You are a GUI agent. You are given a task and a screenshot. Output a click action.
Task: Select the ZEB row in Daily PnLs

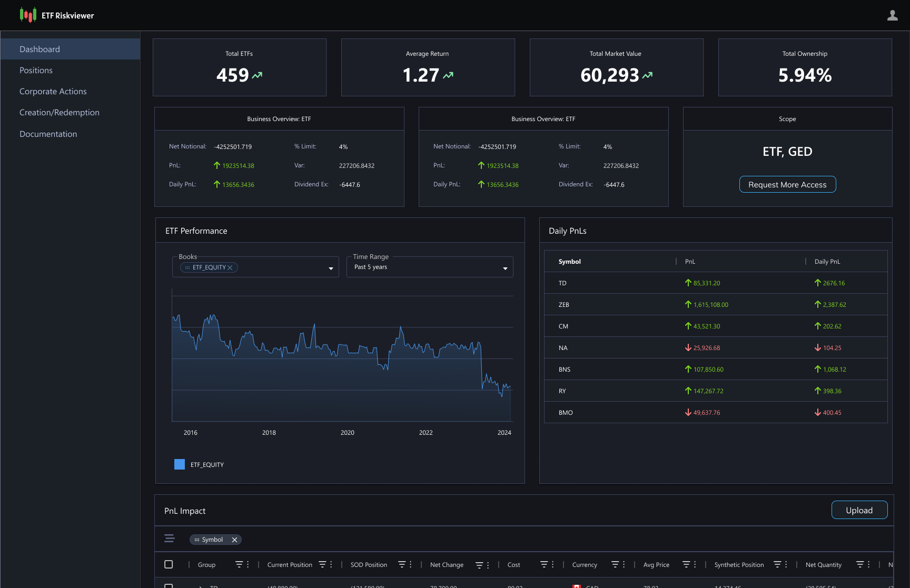click(715, 305)
